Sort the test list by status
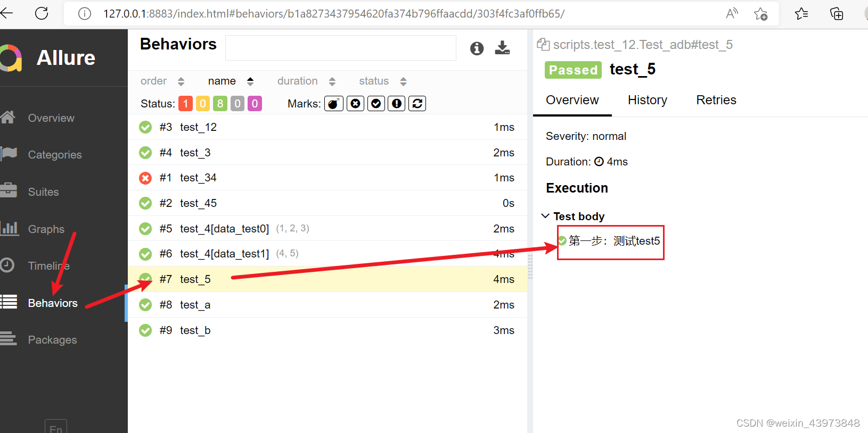 click(382, 81)
